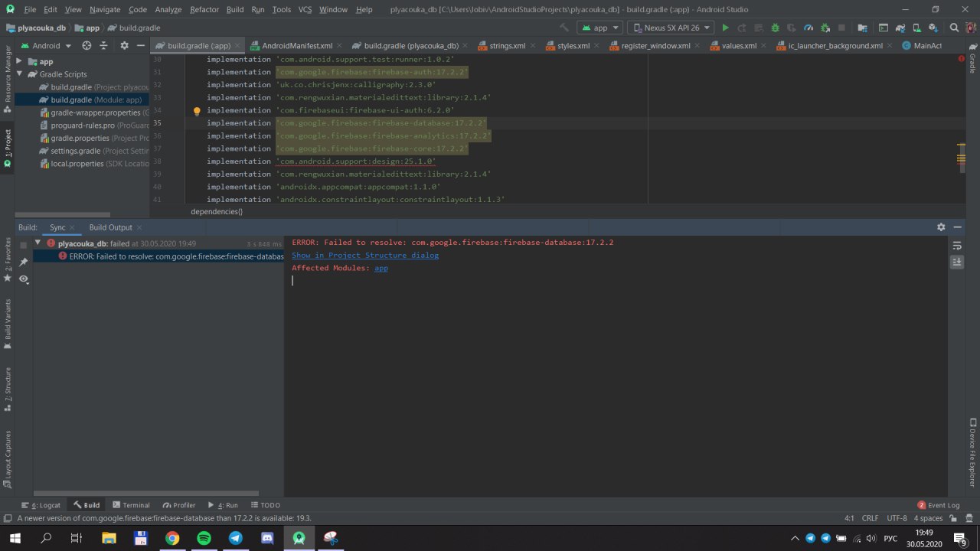Open the Tools menu
The image size is (980, 551).
(x=281, y=9)
